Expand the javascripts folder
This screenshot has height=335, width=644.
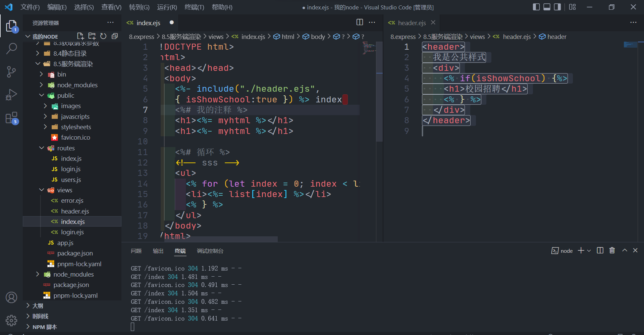75,116
